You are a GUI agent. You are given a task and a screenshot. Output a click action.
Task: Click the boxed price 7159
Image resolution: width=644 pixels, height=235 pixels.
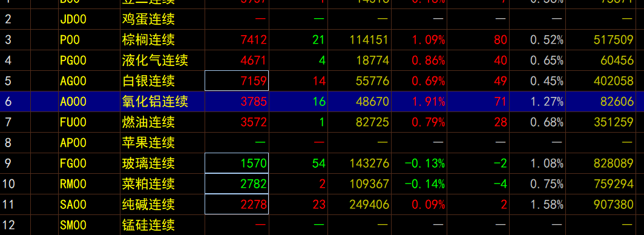(x=237, y=81)
